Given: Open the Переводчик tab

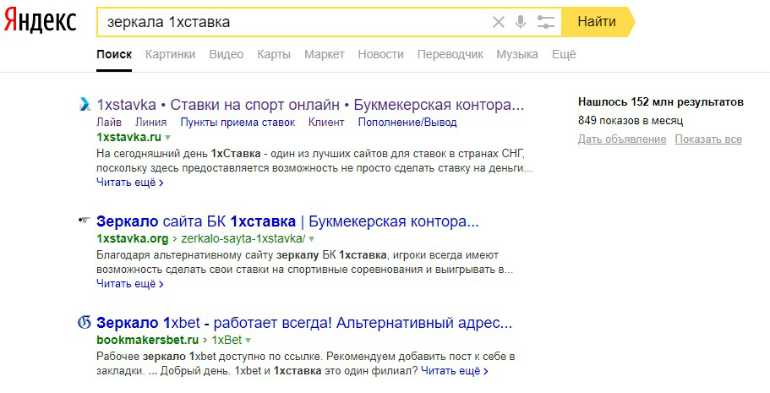Looking at the screenshot, I should tap(450, 54).
